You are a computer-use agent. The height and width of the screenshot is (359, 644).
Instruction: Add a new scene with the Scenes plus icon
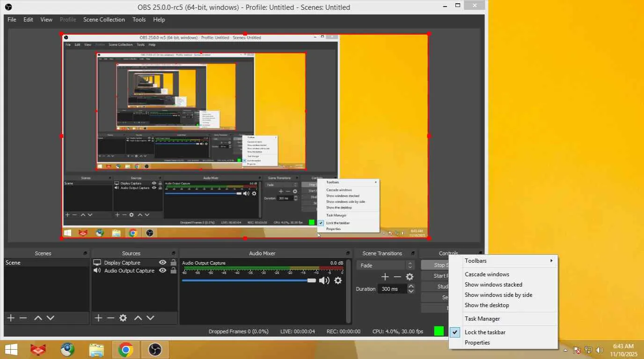point(11,318)
